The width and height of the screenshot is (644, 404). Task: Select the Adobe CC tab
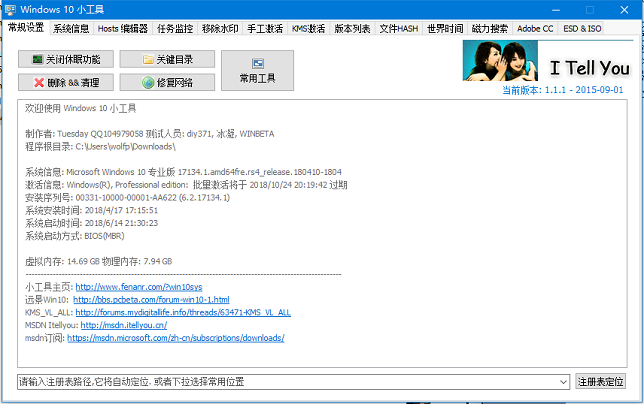point(535,29)
